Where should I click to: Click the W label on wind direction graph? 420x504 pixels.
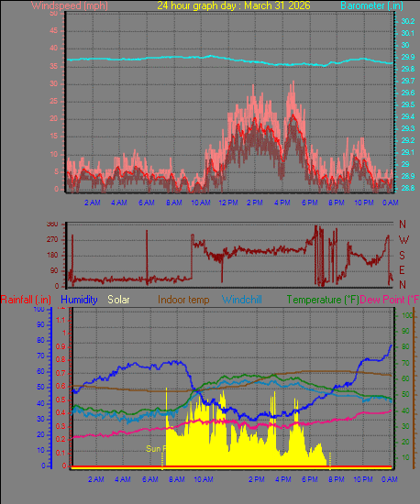click(403, 239)
